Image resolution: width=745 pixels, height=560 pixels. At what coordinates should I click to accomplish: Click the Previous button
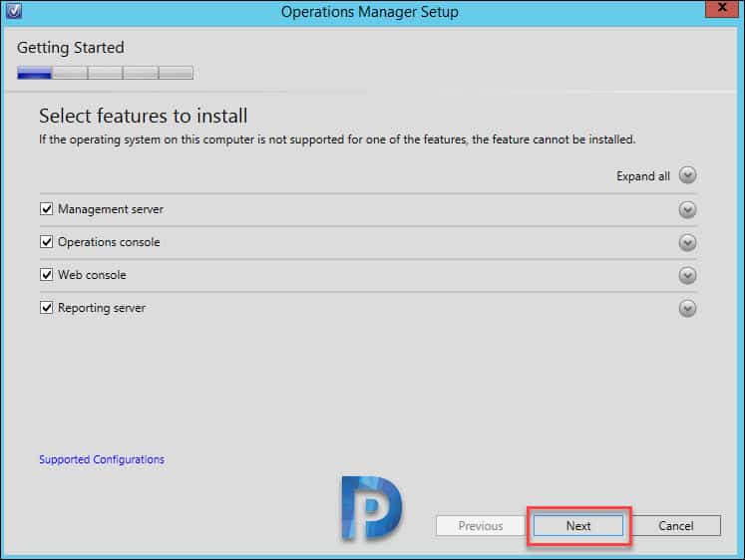(x=481, y=526)
